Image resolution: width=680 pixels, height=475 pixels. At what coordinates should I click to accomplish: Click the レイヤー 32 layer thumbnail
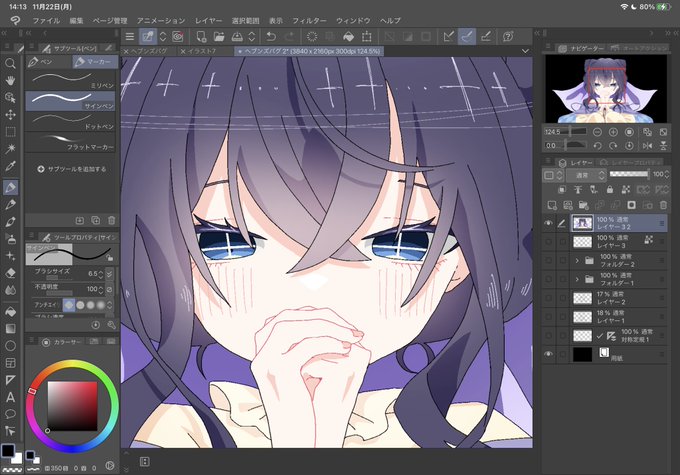click(582, 223)
